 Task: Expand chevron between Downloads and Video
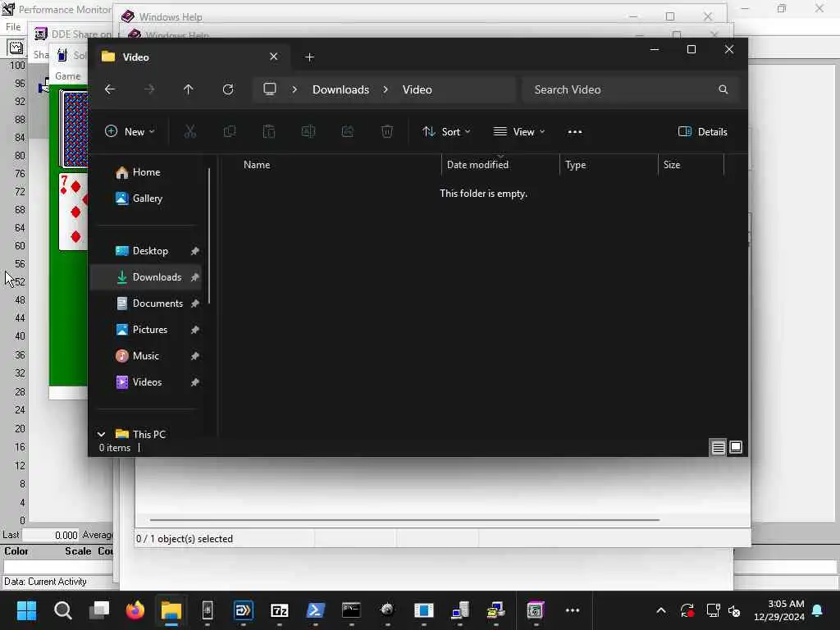click(386, 89)
